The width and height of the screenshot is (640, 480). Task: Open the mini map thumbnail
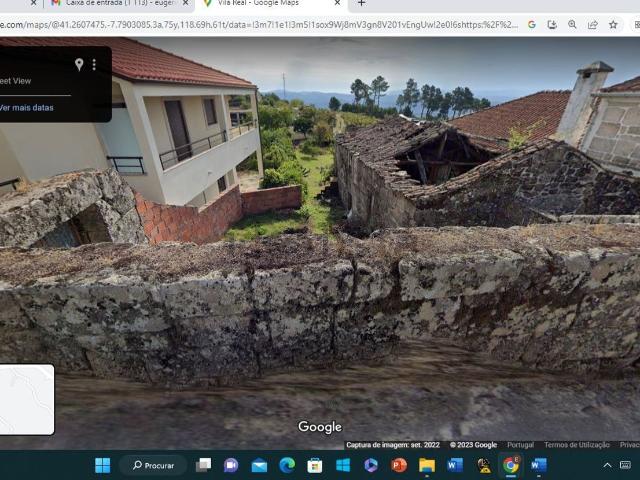point(27,399)
